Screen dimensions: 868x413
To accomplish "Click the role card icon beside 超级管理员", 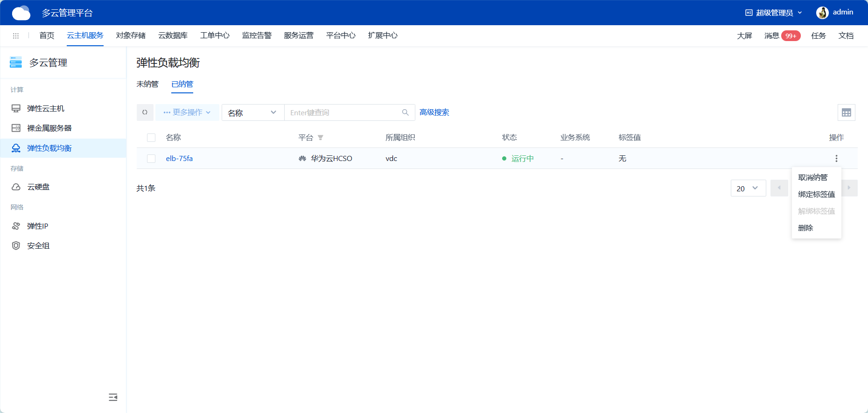I will [x=749, y=13].
